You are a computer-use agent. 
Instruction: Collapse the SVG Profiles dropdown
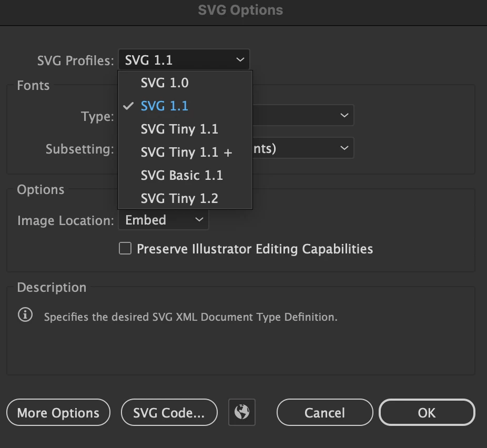pos(184,60)
